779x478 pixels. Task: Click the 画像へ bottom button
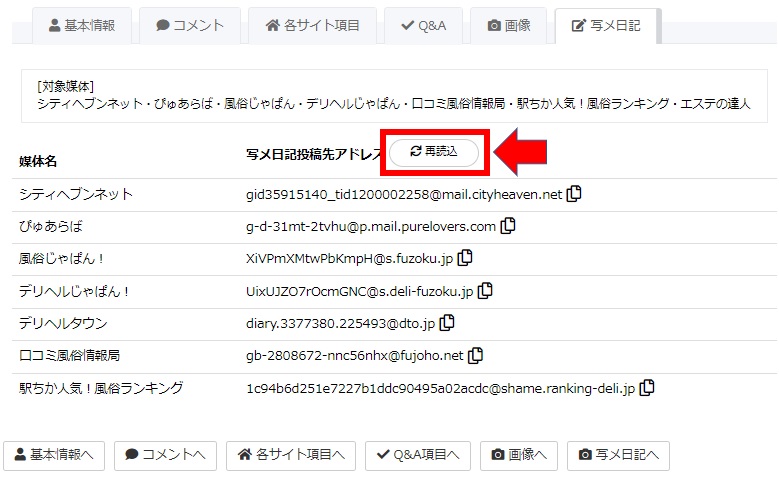519,455
